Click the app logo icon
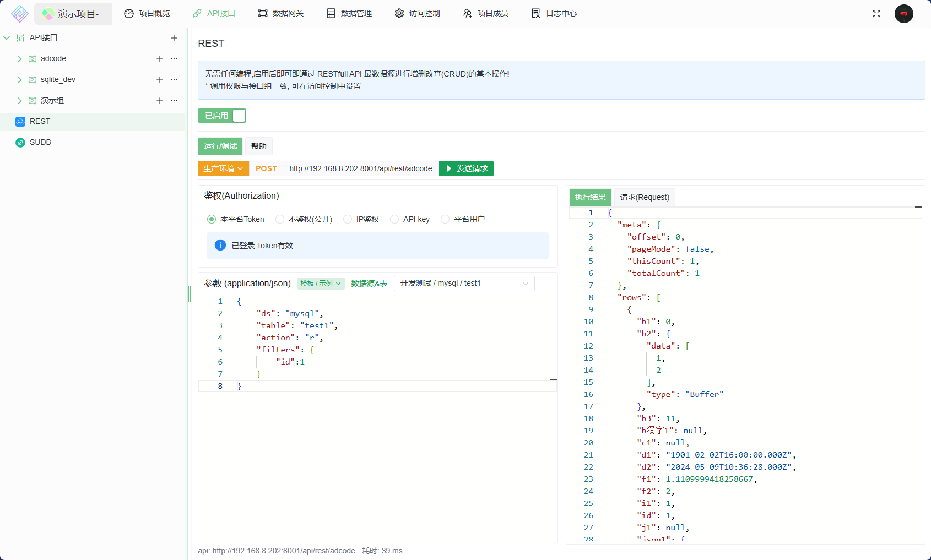 point(20,14)
